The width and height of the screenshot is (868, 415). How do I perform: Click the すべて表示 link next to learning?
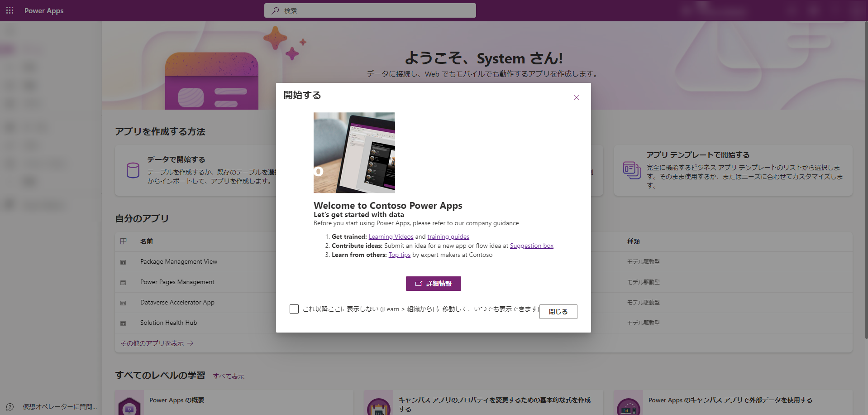pyautogui.click(x=229, y=376)
